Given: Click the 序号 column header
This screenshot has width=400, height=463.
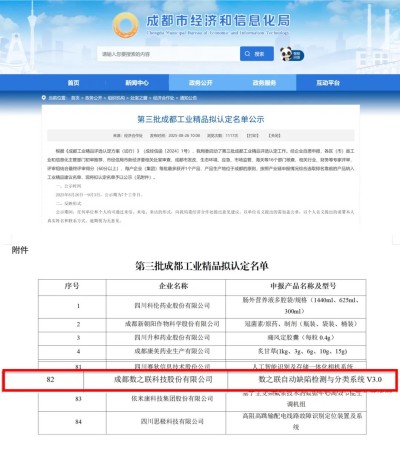Looking at the screenshot, I should click(x=72, y=286).
